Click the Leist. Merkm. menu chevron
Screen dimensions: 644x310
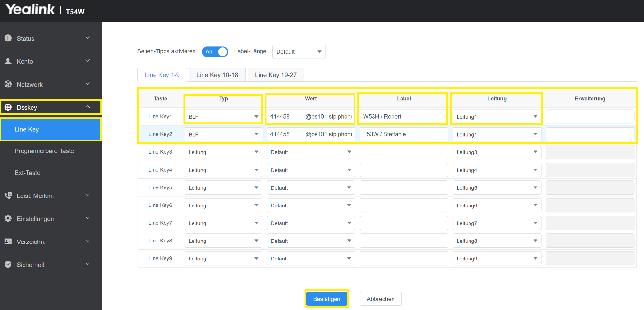coord(88,195)
